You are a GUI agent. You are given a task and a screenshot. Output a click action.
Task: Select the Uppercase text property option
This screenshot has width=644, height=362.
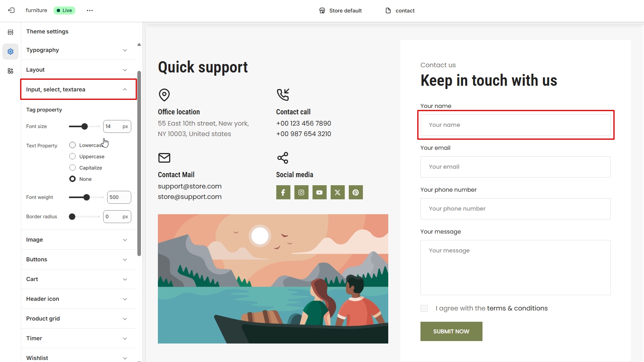72,156
